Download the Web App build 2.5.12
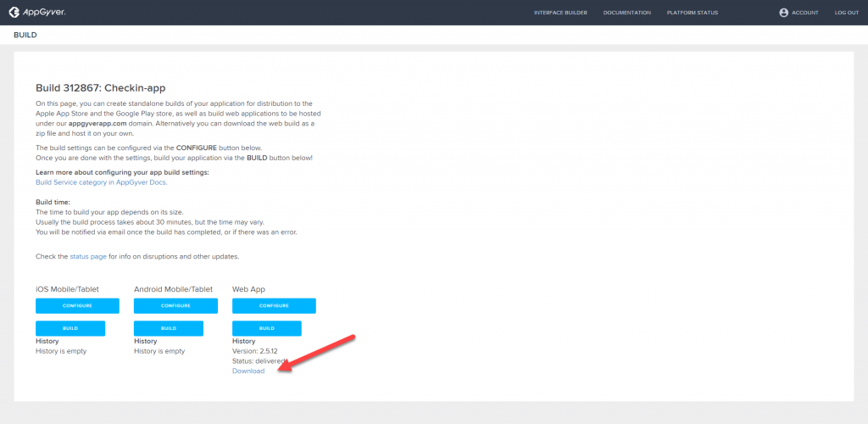Image resolution: width=868 pixels, height=424 pixels. click(x=248, y=371)
